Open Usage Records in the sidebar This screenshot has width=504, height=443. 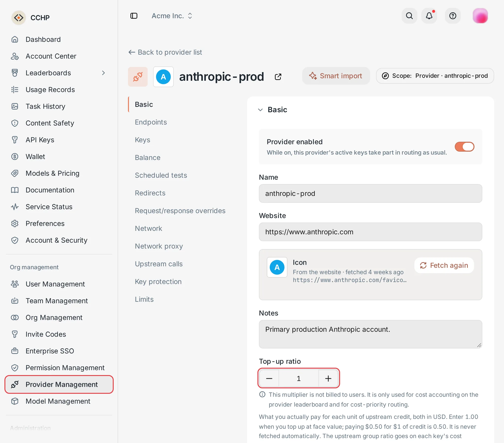tap(59, 90)
